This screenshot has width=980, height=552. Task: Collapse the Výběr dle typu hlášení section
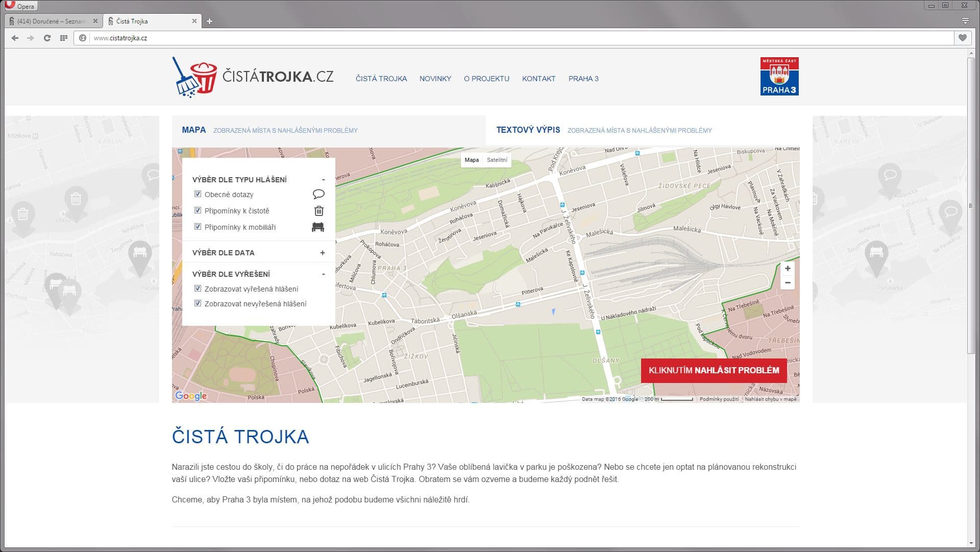[x=323, y=180]
